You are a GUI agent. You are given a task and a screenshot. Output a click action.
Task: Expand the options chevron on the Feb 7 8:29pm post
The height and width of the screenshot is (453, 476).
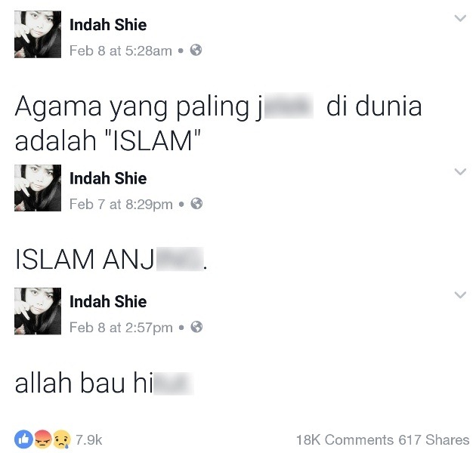[460, 171]
